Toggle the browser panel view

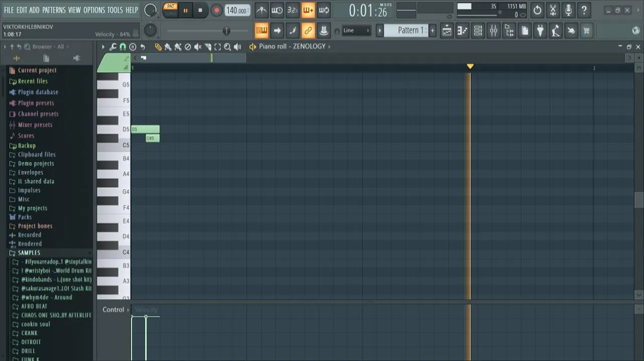[x=509, y=31]
